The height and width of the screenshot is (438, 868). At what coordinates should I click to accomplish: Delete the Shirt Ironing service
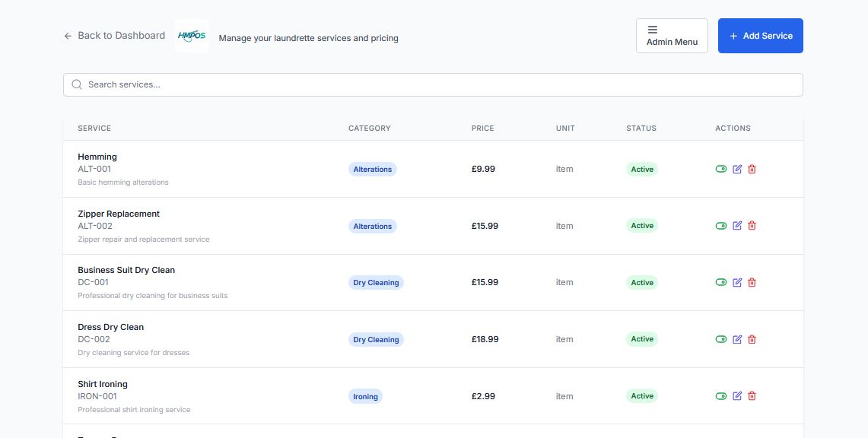point(752,396)
